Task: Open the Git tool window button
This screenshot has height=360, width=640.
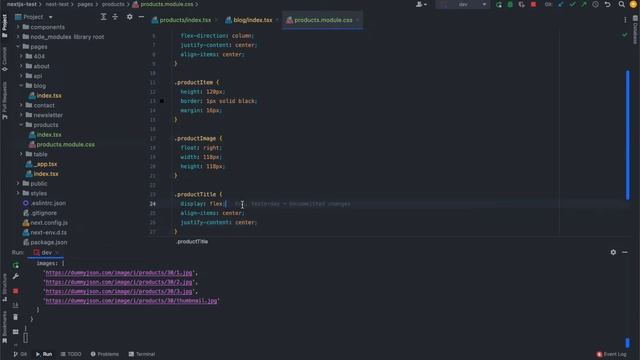Action: tap(20, 354)
